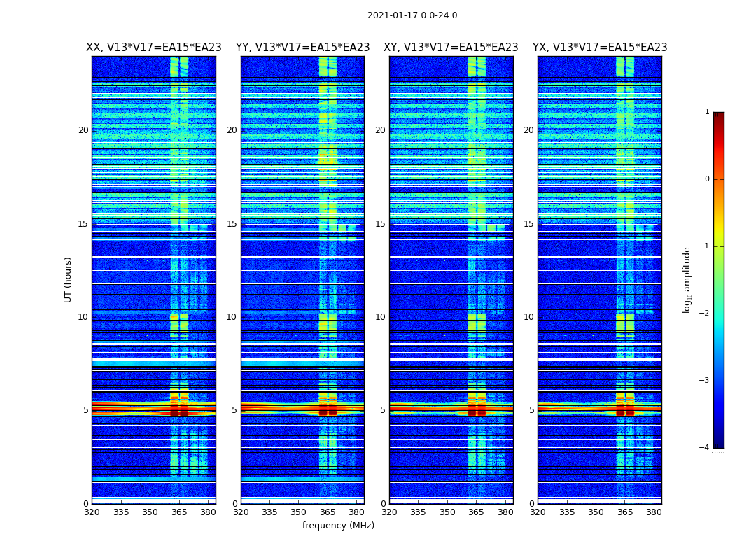Click the 380 frequency tick under YX panel
735x560 pixels.
tap(654, 512)
